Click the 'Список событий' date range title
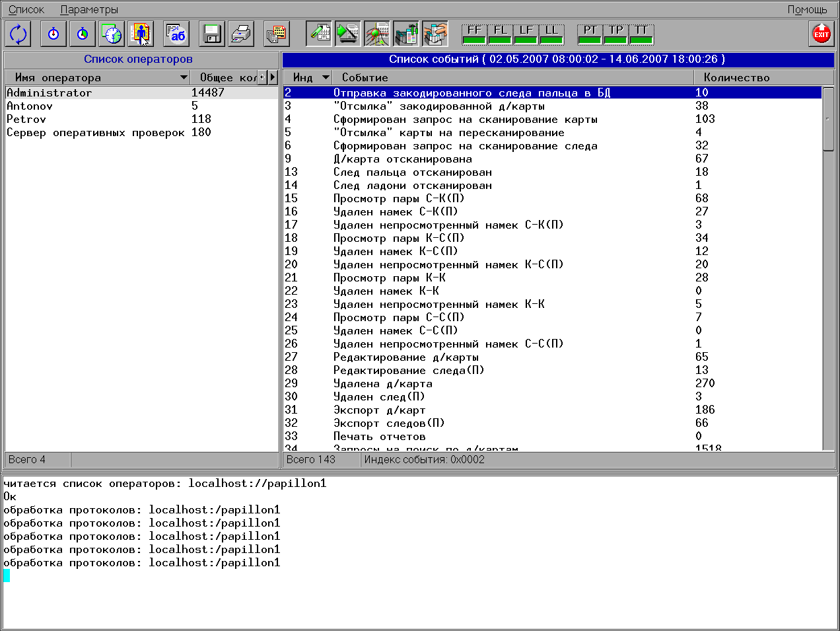The width and height of the screenshot is (840, 631). [x=557, y=59]
